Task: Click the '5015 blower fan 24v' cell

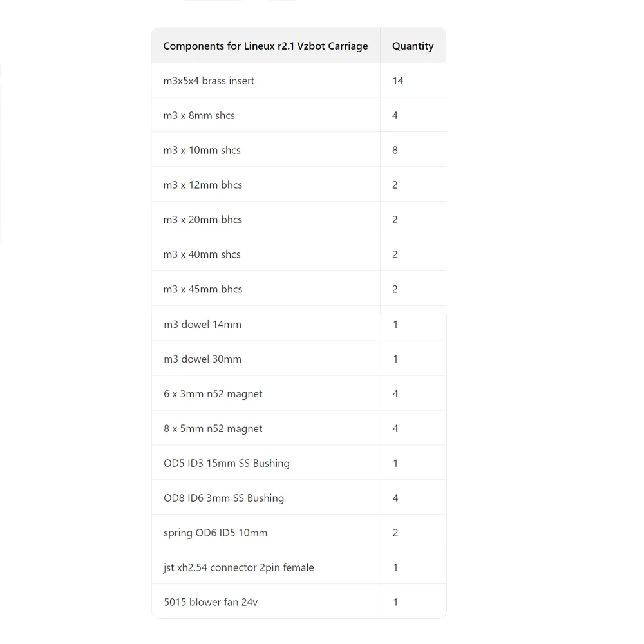Action: [x=210, y=602]
